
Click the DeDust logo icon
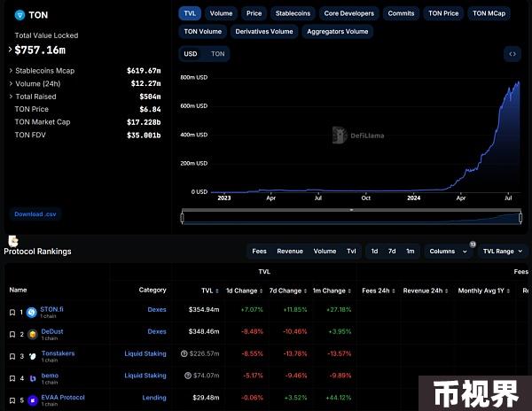point(32,335)
